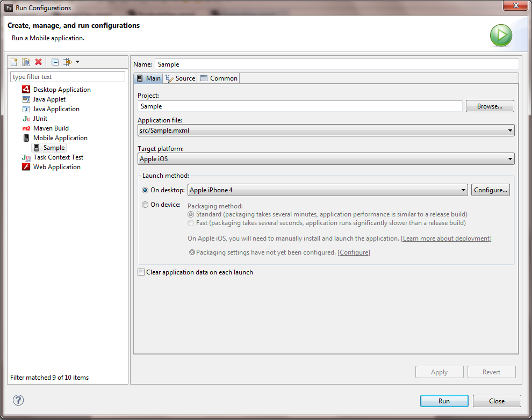Select Desktop Application in the tree

(x=62, y=90)
